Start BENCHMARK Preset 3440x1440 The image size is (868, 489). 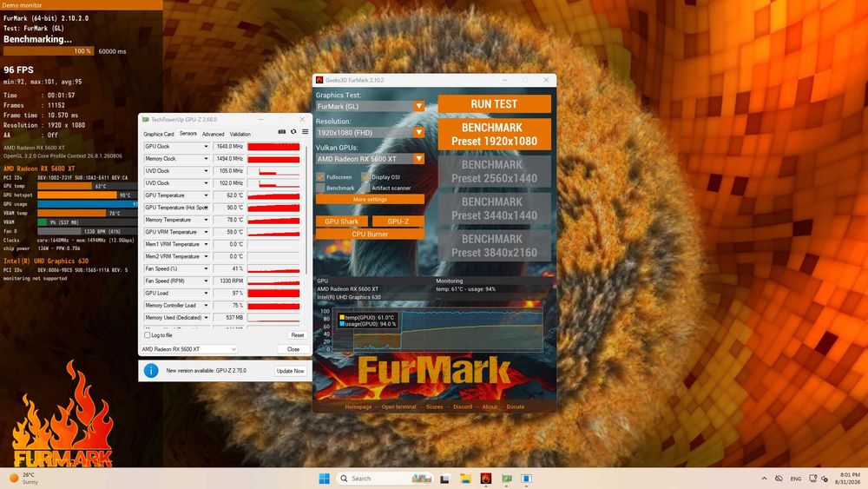495,208
